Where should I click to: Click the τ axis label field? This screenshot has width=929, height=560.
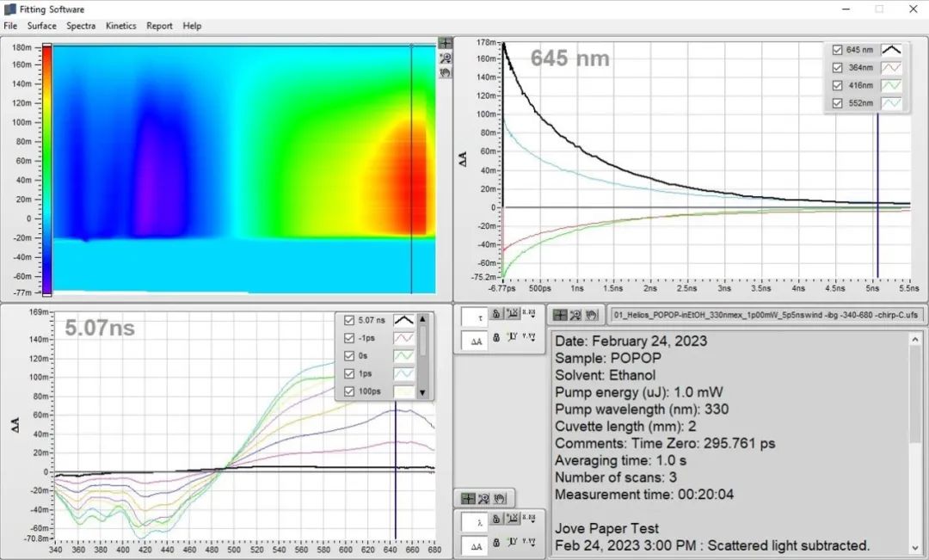click(474, 317)
